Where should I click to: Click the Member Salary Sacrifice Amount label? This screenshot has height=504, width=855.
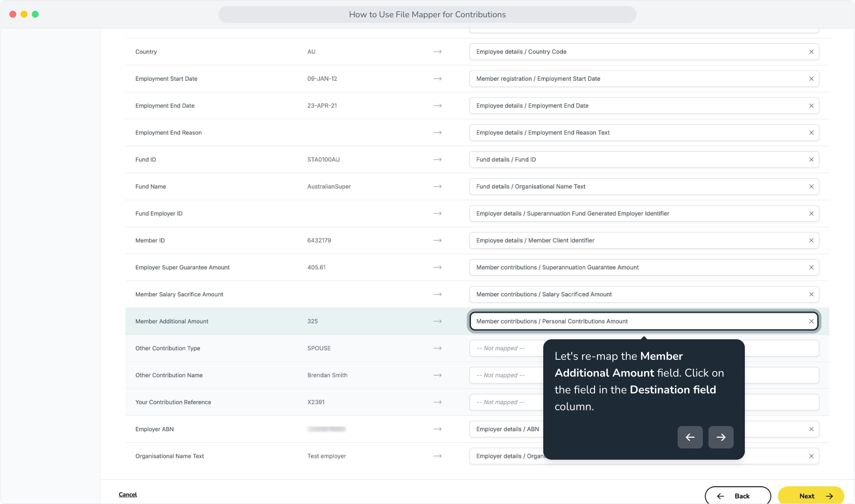[179, 294]
